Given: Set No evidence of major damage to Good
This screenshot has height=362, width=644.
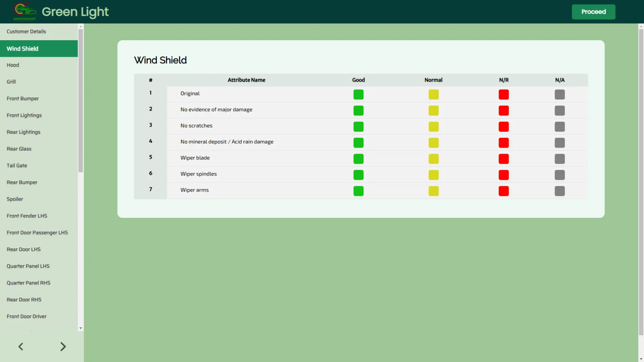Looking at the screenshot, I should [x=358, y=111].
